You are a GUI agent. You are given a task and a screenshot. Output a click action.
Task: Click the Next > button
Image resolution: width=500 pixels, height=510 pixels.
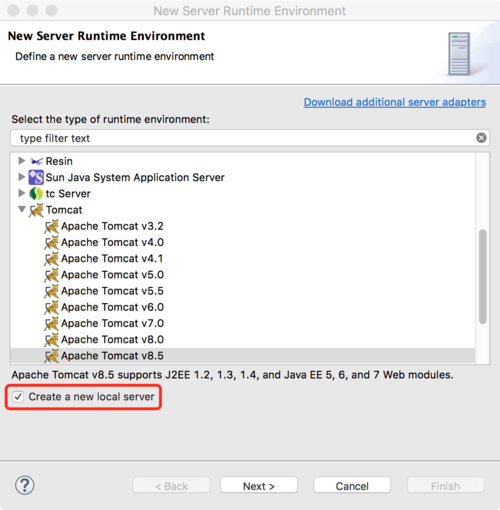pos(259,486)
